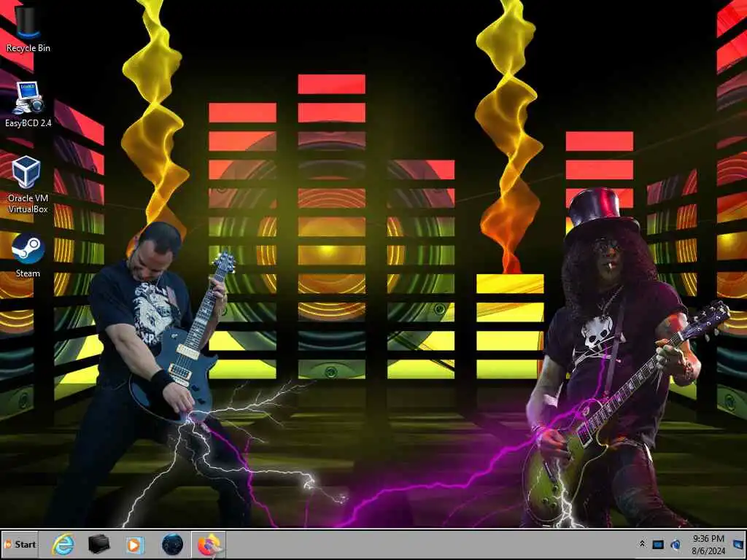Viewport: 747px width, 560px height.
Task: Select the Steam desktop shortcut
Action: 28,254
